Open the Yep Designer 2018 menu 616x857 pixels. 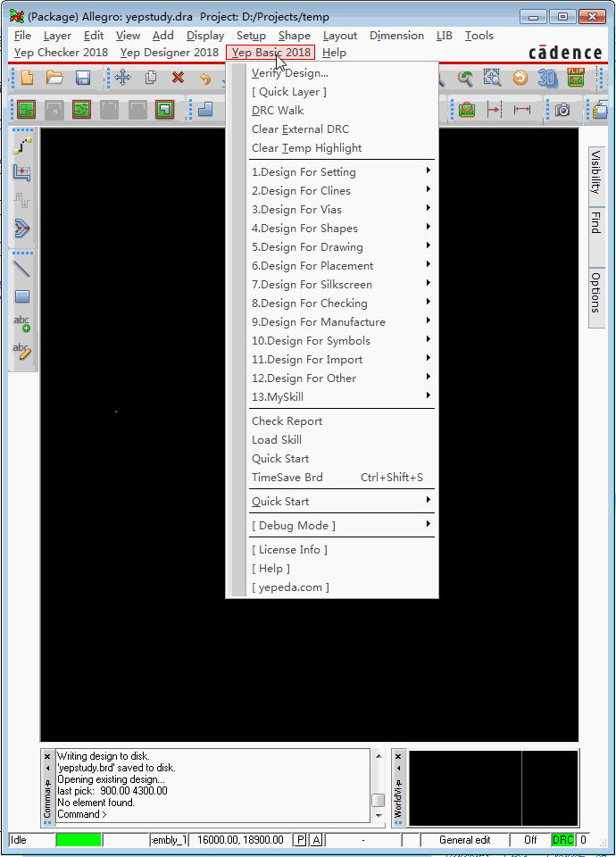click(170, 53)
